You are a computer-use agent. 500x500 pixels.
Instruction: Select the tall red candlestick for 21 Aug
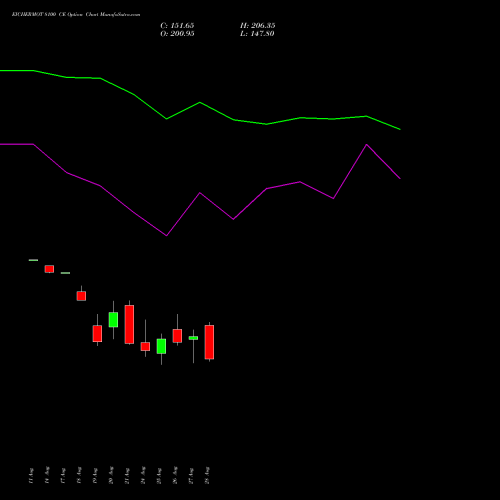(x=129, y=324)
